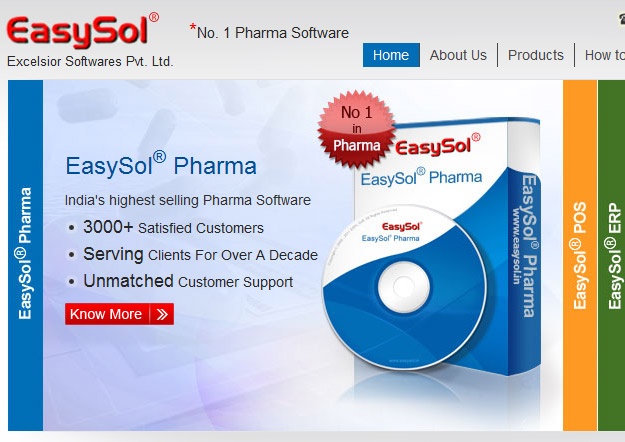Open the How to menu item
The image size is (625, 442).
pos(605,55)
